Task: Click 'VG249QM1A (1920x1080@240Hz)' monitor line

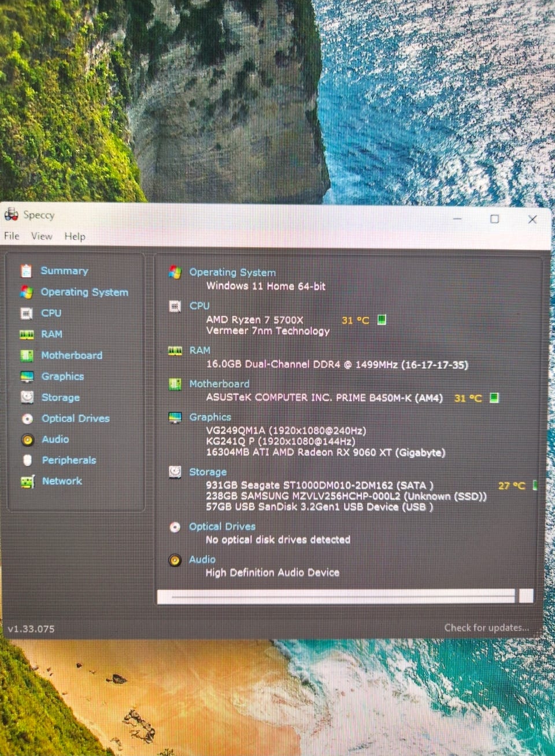Action: tap(286, 430)
